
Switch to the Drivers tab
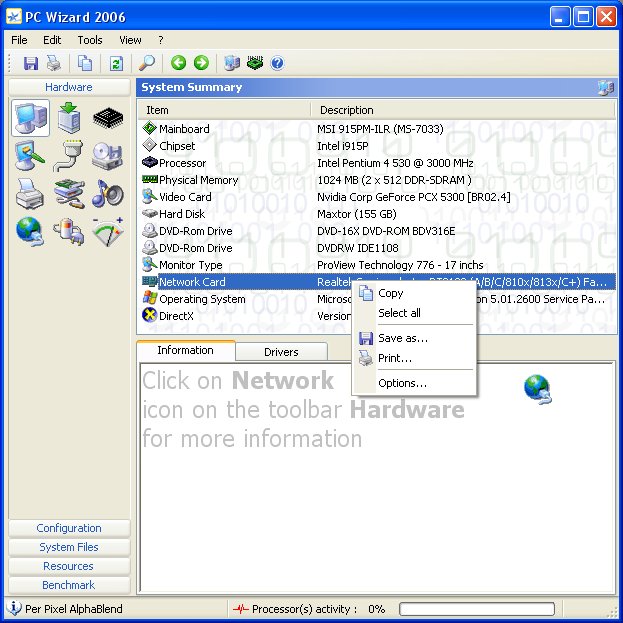coord(281,352)
